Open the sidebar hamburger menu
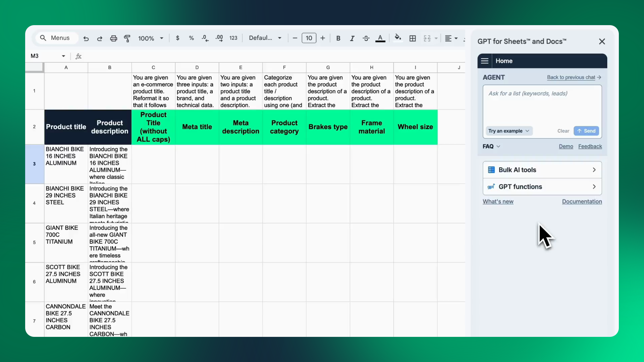 tap(485, 61)
